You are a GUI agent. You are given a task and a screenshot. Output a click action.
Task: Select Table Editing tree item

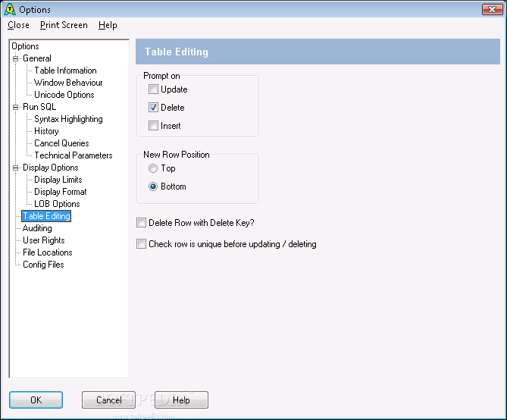(x=46, y=216)
